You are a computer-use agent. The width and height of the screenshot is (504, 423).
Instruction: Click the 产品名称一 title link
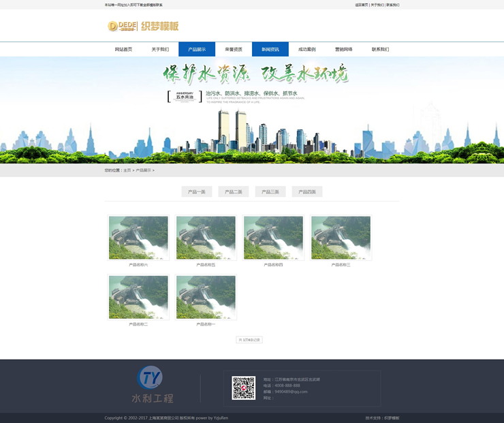tap(206, 324)
